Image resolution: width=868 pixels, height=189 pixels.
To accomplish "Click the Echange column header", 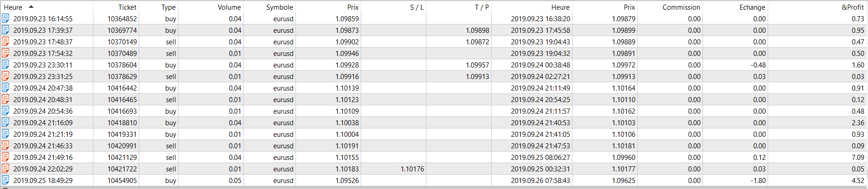I will 752,7.
